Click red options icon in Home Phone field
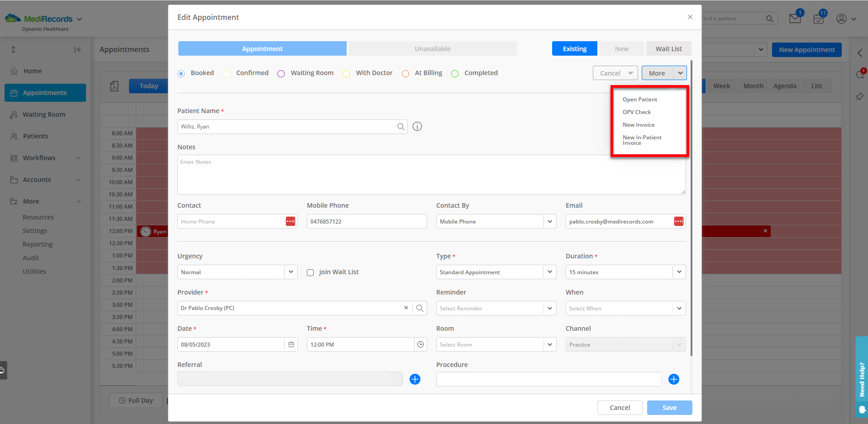 tap(291, 221)
